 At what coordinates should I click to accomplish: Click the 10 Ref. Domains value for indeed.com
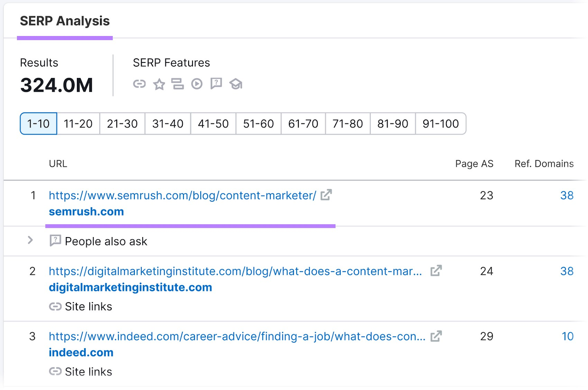click(567, 336)
